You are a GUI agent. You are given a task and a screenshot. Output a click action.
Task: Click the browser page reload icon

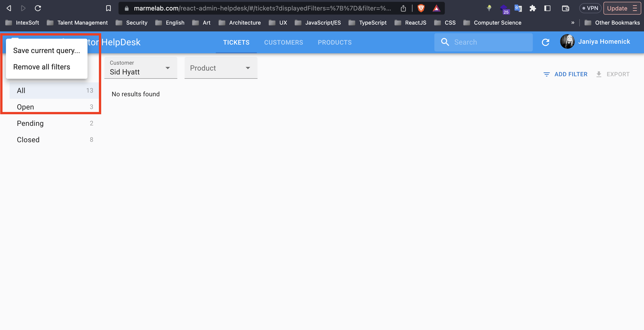(38, 8)
